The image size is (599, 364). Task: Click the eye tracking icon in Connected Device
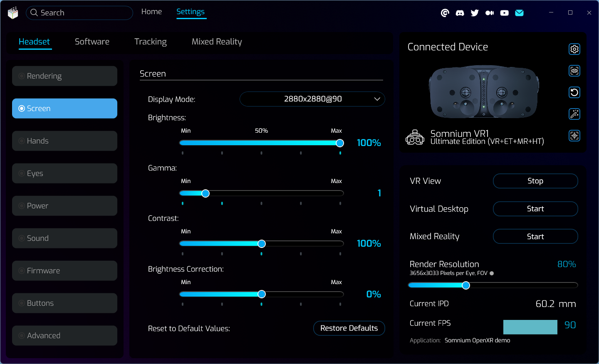574,71
